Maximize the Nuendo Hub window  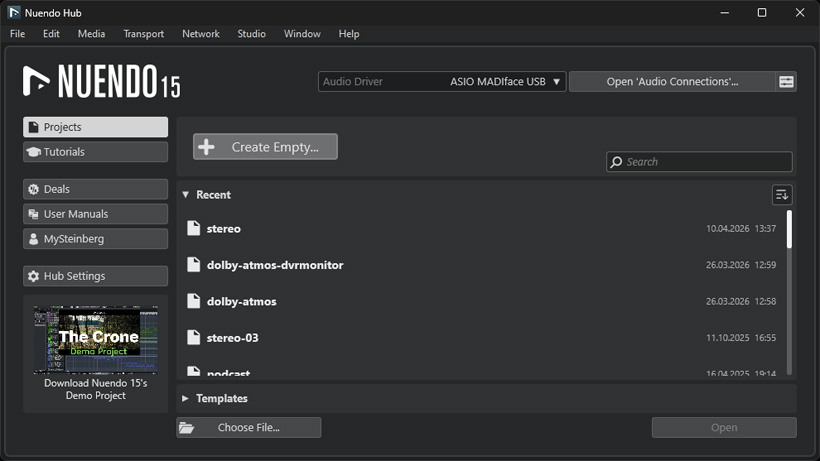tap(762, 13)
